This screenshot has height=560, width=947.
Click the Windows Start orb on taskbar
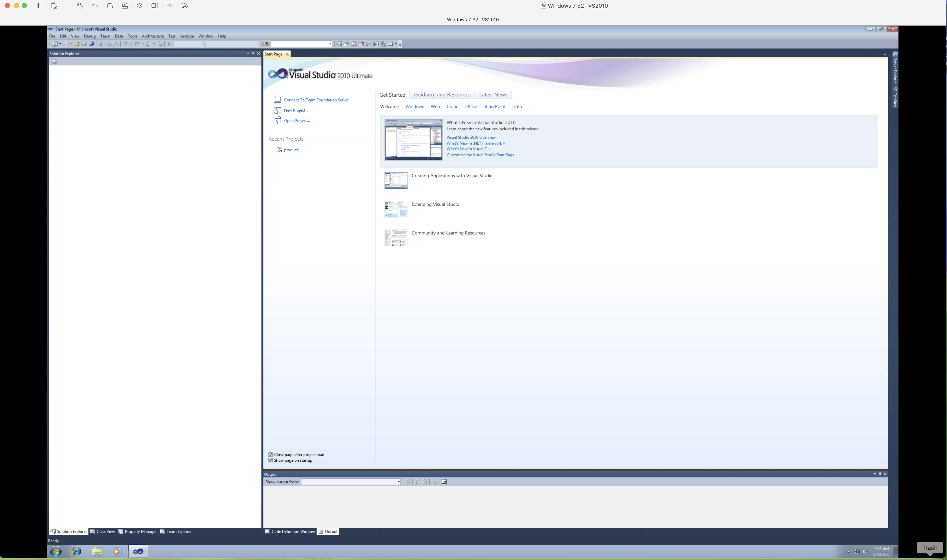coord(56,552)
